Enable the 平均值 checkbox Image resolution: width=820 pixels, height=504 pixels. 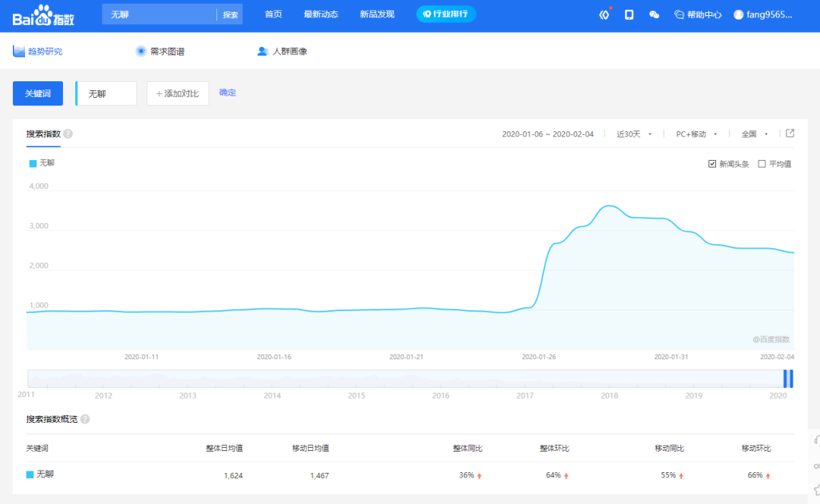click(x=762, y=164)
